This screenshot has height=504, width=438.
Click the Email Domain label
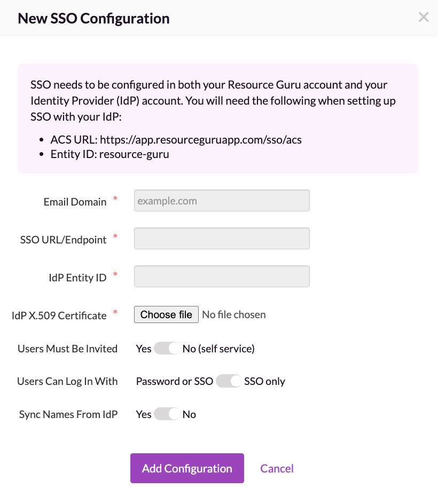75,202
